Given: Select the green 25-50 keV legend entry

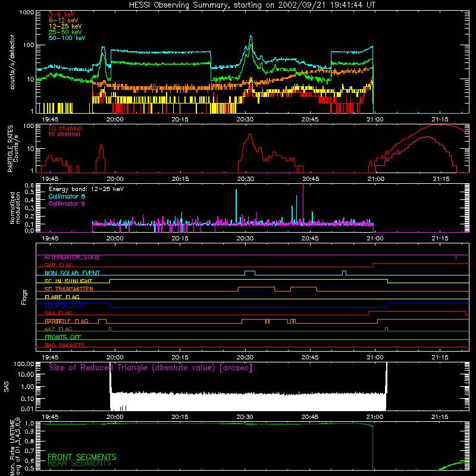Looking at the screenshot, I should 65,32.
